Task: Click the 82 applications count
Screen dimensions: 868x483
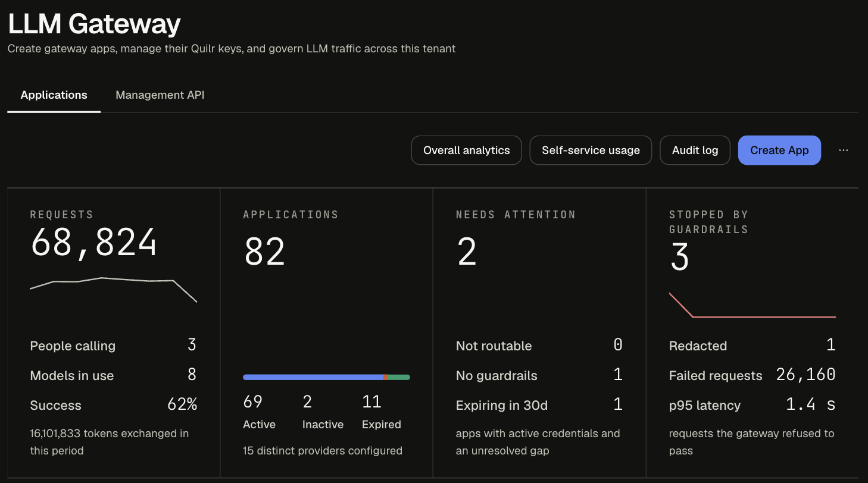Action: [x=264, y=252]
